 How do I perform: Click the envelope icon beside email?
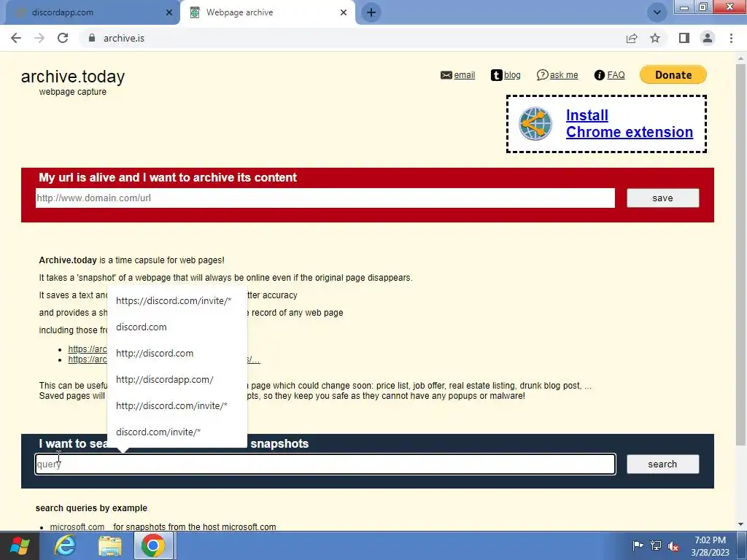pyautogui.click(x=446, y=75)
